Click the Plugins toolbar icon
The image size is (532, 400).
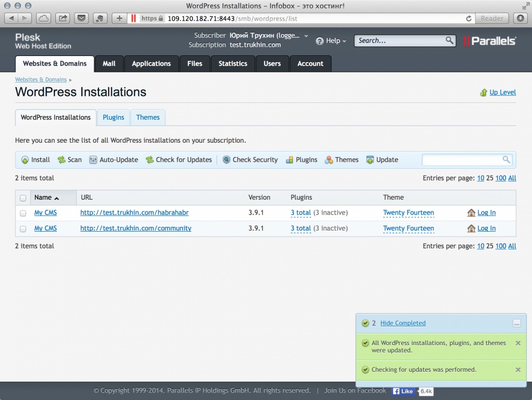289,160
